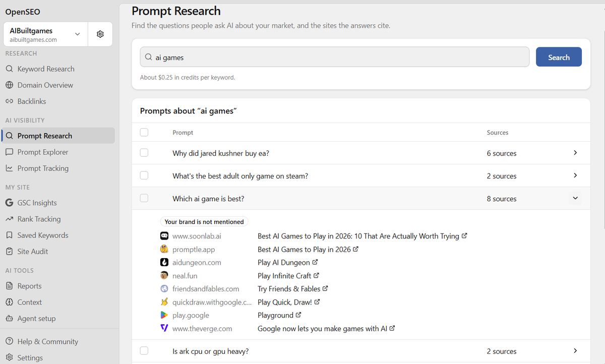Image resolution: width=605 pixels, height=364 pixels.
Task: Click external link icon after Playground
Action: 298,315
